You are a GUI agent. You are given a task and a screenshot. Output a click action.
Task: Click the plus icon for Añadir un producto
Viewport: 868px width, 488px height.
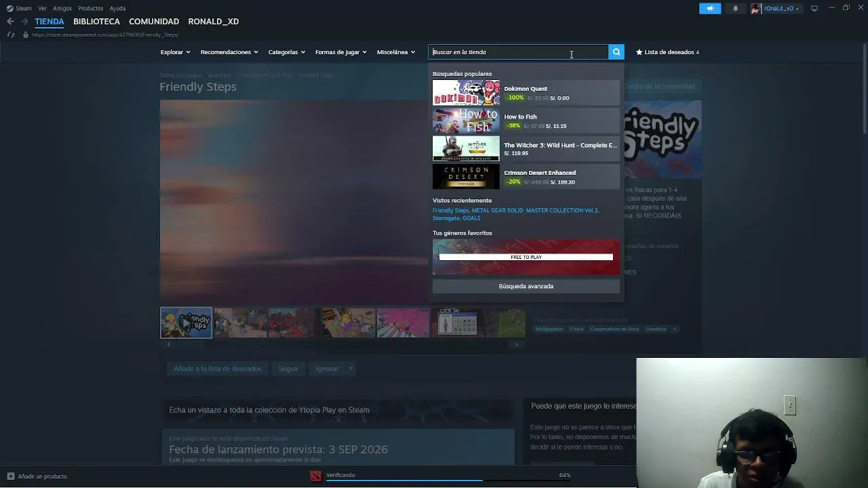[x=10, y=476]
